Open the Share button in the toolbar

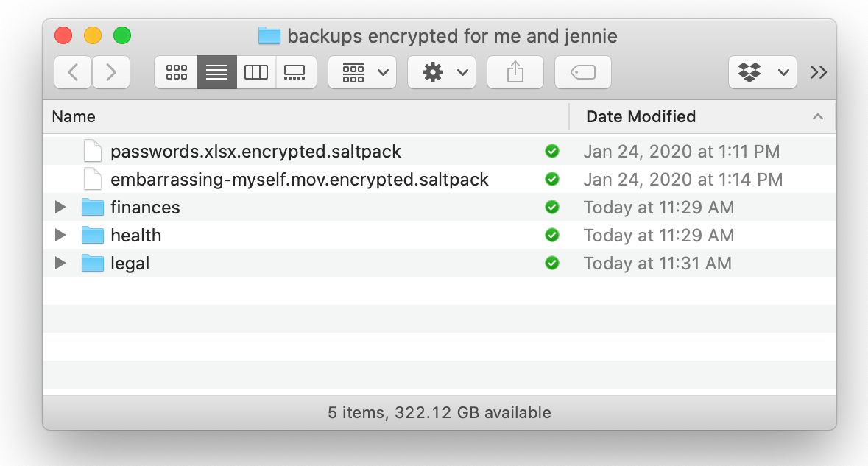coord(515,71)
